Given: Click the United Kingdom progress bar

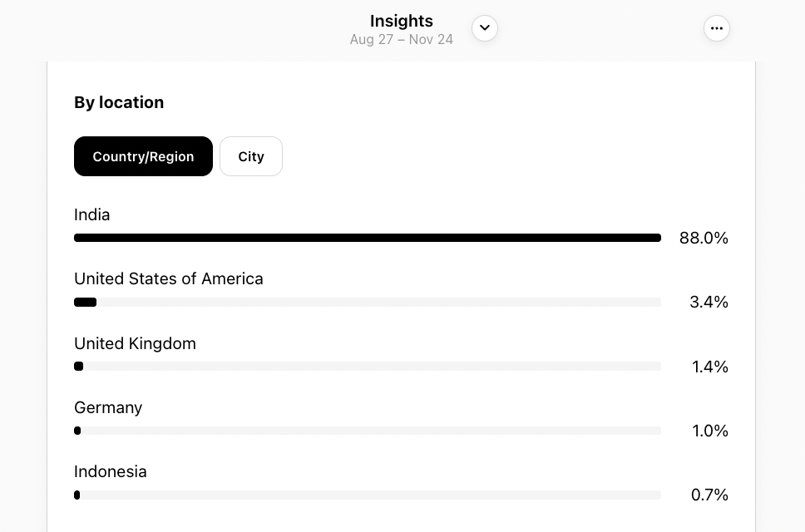Looking at the screenshot, I should [367, 367].
